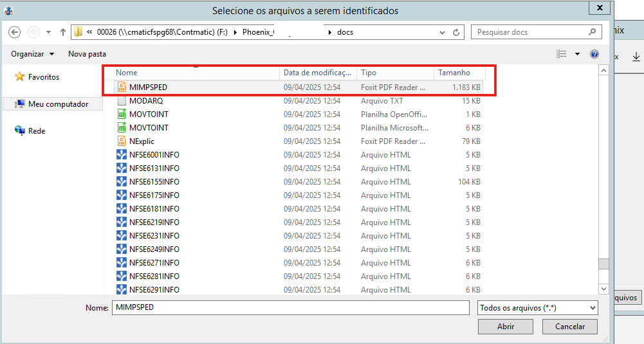Go up one folder level
The image size is (644, 344).
click(x=63, y=32)
